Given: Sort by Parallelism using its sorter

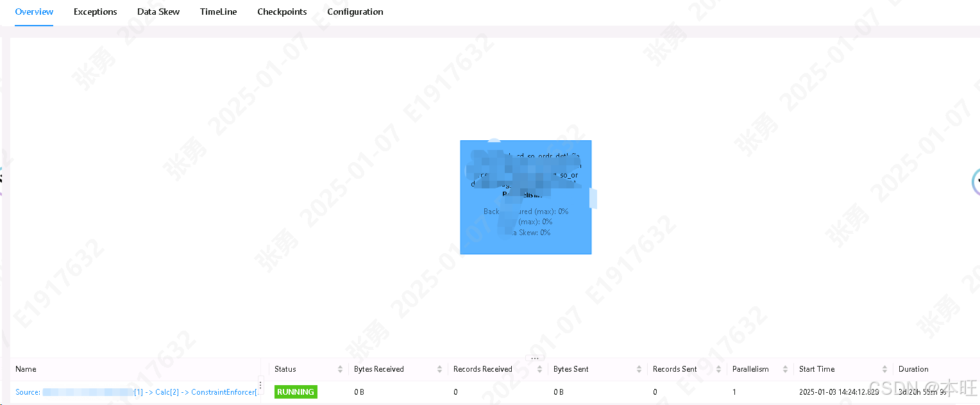Looking at the screenshot, I should (x=785, y=369).
